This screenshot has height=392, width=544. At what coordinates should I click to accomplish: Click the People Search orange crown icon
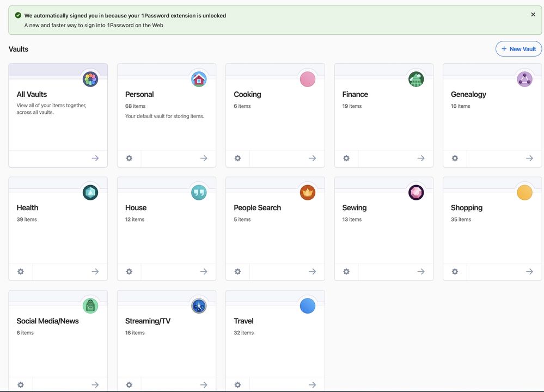tap(307, 193)
